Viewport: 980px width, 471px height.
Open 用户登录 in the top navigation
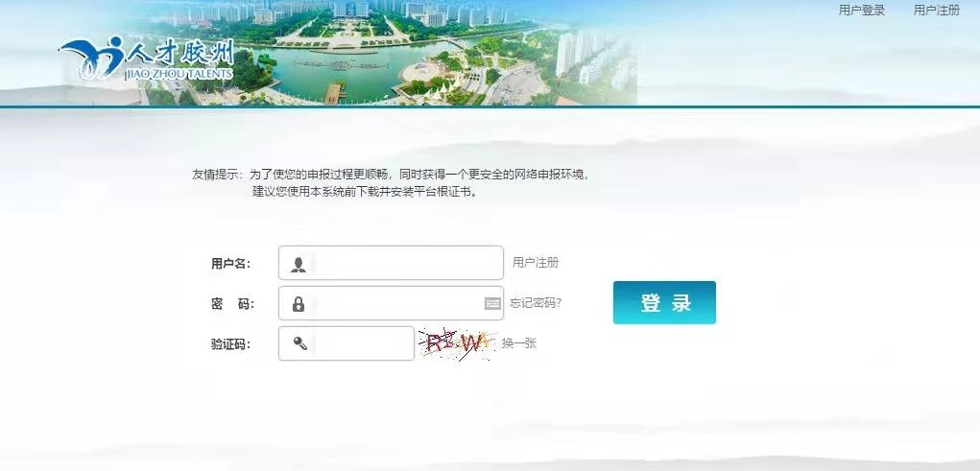pos(862,10)
